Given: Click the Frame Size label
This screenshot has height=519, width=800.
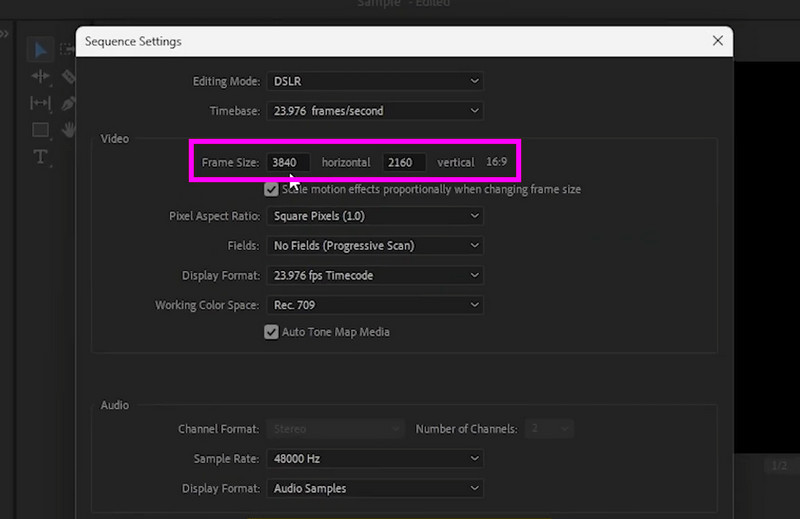Looking at the screenshot, I should [x=230, y=162].
